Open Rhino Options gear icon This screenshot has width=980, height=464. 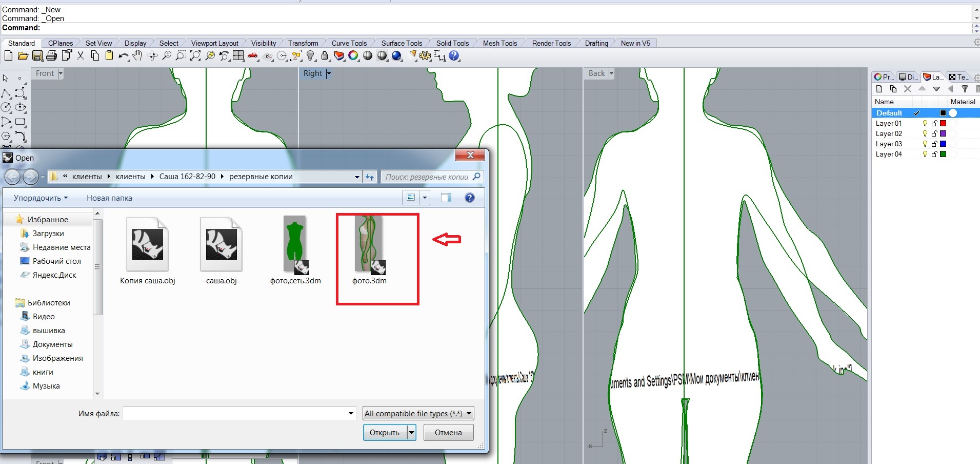(x=425, y=55)
